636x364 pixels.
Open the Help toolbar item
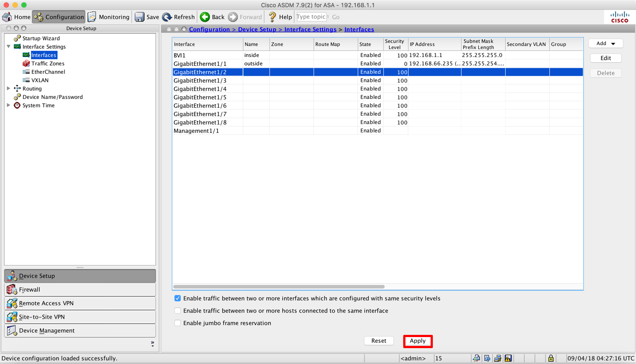[280, 17]
